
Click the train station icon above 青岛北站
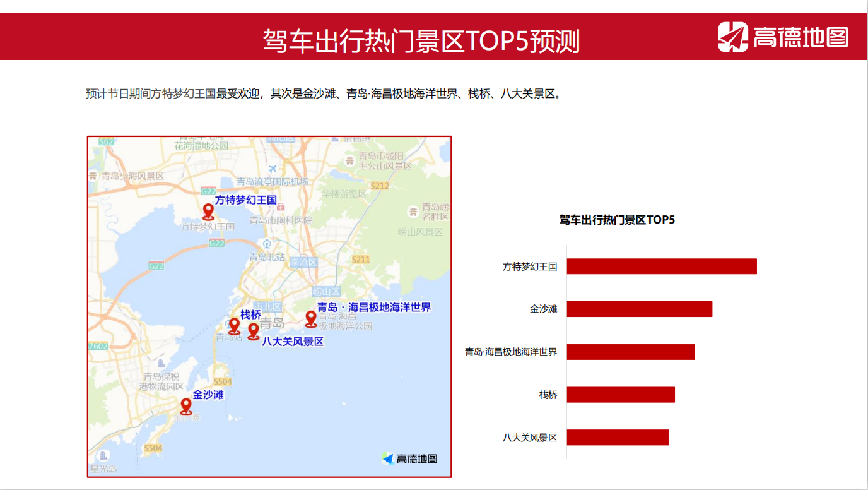point(267,244)
